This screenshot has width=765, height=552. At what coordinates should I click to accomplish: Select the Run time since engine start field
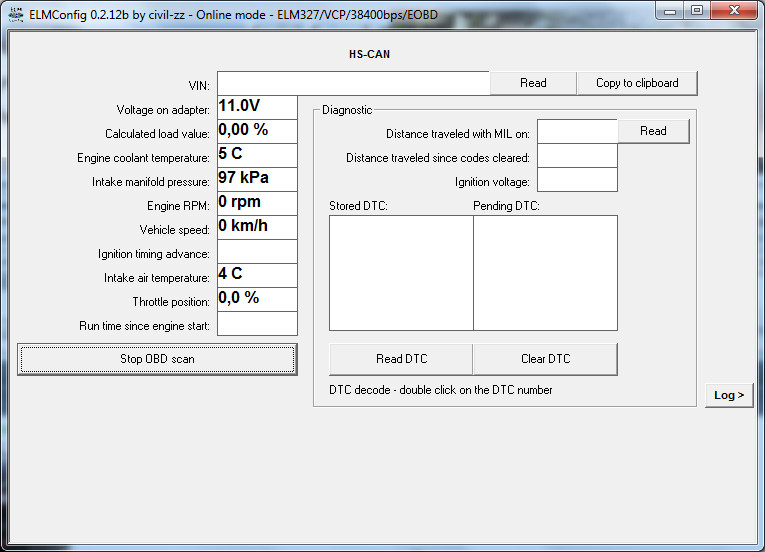pos(257,324)
